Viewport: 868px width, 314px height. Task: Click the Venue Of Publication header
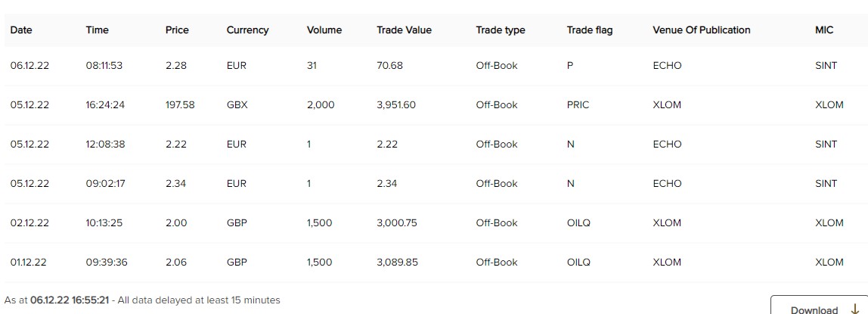[x=702, y=30]
